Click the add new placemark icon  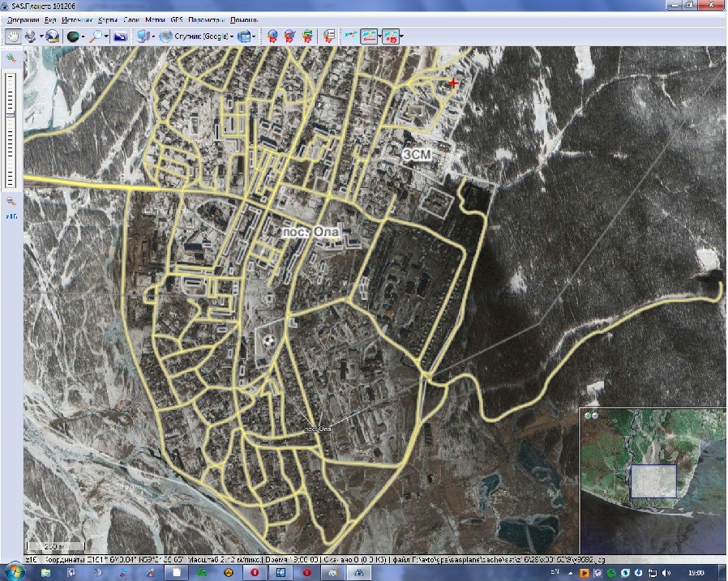pos(272,36)
